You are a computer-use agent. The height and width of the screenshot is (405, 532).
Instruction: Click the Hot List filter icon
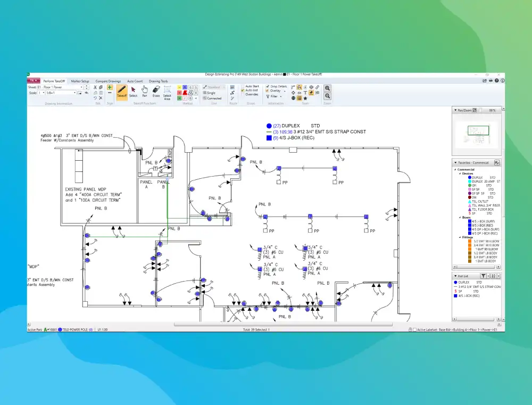click(483, 276)
